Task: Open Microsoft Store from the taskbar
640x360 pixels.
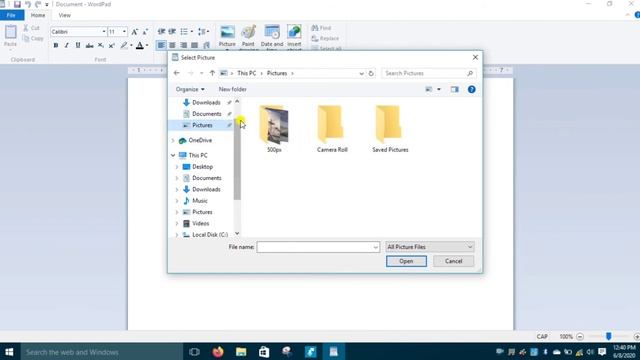Action: click(x=264, y=352)
